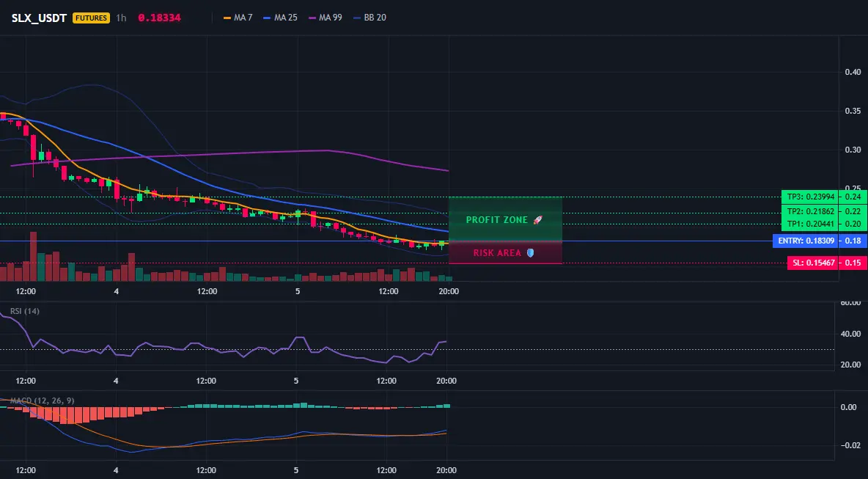868x479 pixels.
Task: Click the purple MA 99 color dash
Action: (312, 18)
